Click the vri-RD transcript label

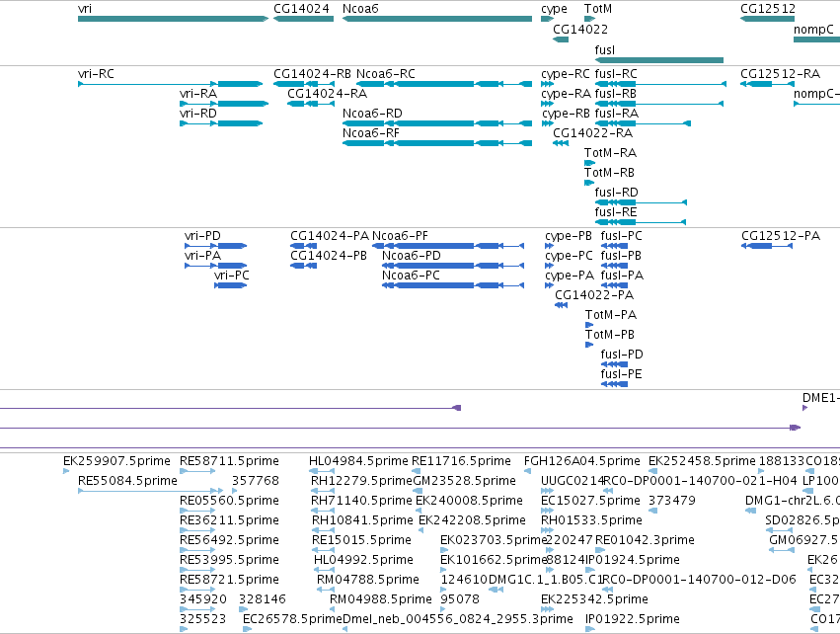tap(198, 114)
